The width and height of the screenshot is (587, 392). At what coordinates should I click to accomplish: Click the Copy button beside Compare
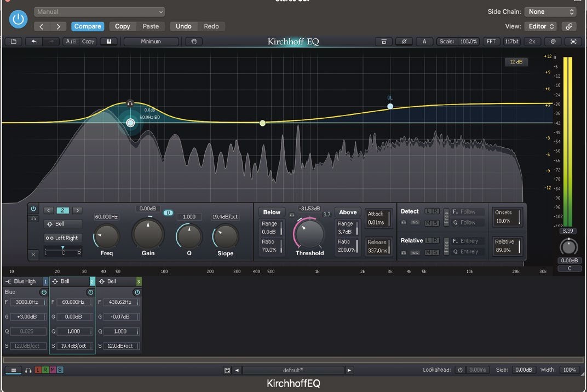[122, 26]
